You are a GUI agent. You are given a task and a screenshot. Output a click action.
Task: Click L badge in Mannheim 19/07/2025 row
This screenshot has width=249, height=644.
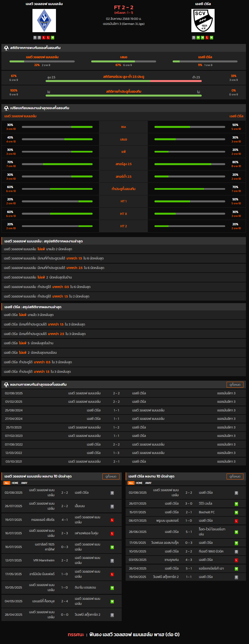click(x=112, y=520)
